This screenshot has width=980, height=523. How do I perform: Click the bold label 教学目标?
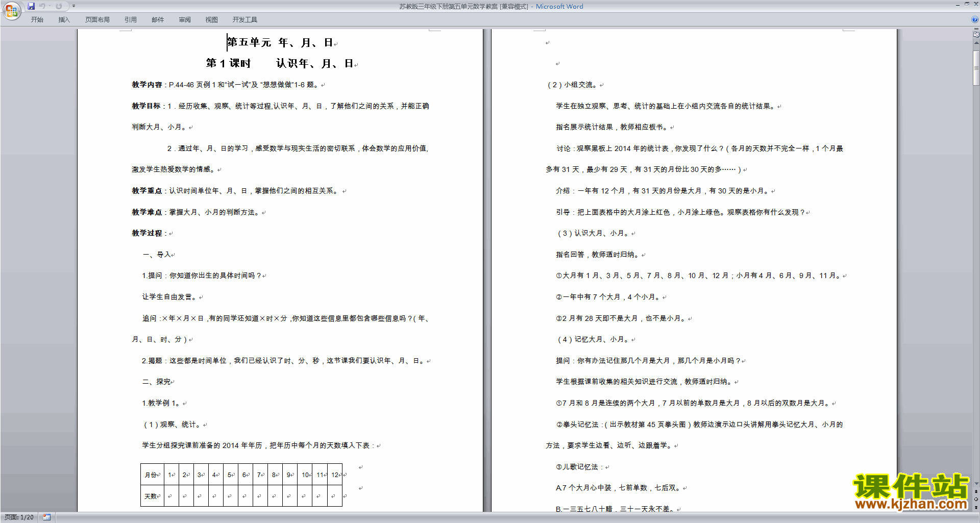click(x=146, y=106)
